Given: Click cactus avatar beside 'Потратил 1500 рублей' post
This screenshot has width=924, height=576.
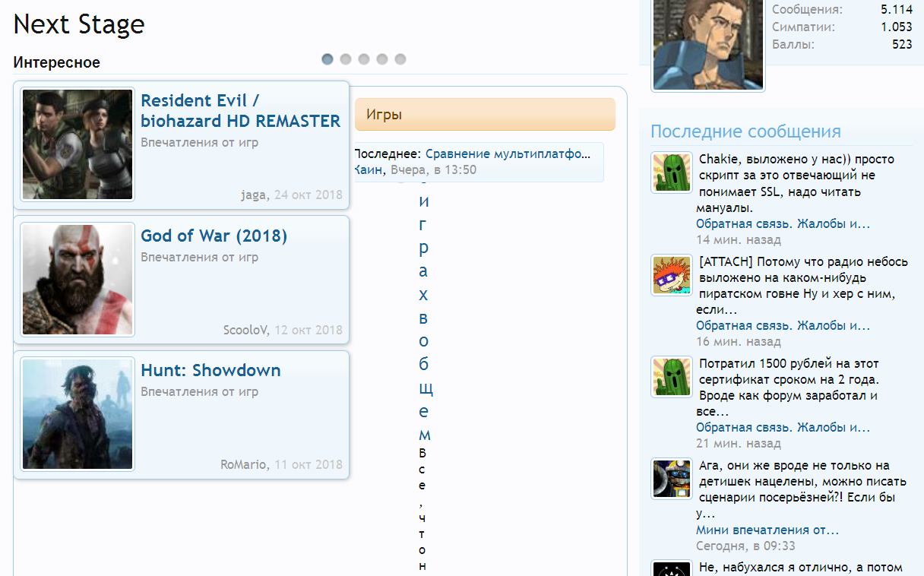Looking at the screenshot, I should 672,376.
